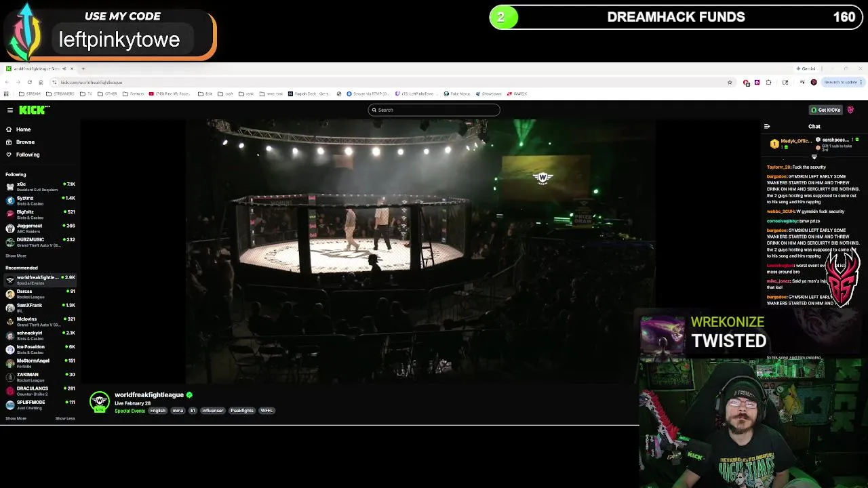Image resolution: width=868 pixels, height=488 pixels.
Task: Select the WFFL tag
Action: coord(267,411)
